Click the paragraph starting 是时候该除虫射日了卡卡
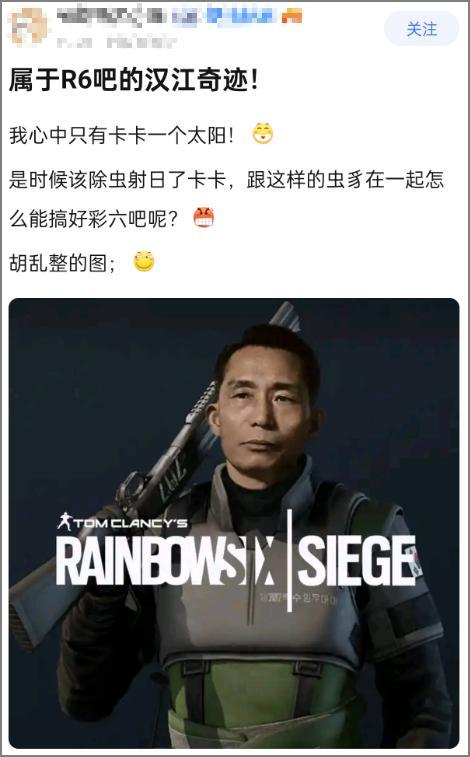Image resolution: width=470 pixels, height=757 pixels. pos(227,199)
